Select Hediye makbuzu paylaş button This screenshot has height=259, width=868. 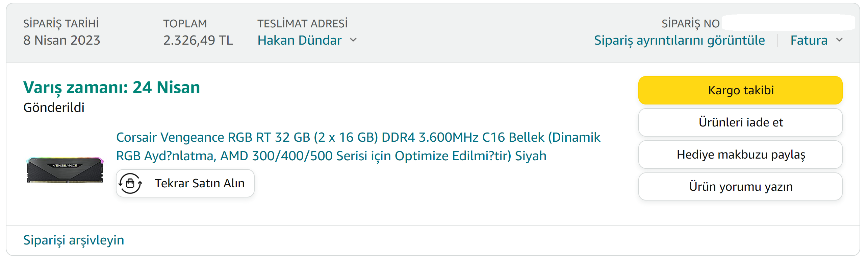pos(740,155)
